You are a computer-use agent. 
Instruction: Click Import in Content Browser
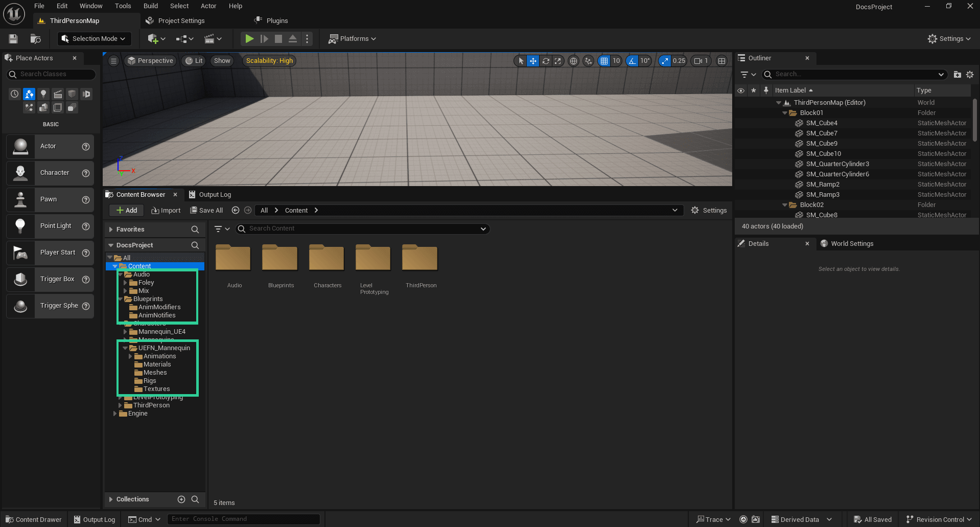pos(166,211)
